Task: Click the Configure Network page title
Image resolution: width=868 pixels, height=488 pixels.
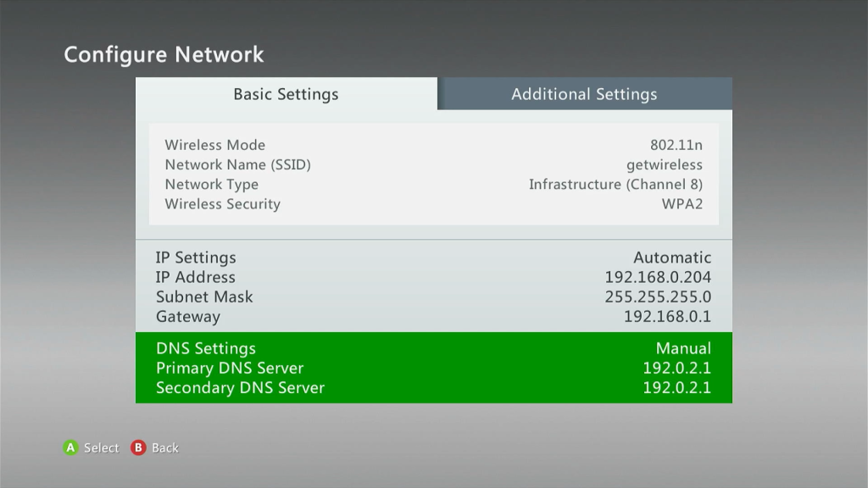Action: 164,55
